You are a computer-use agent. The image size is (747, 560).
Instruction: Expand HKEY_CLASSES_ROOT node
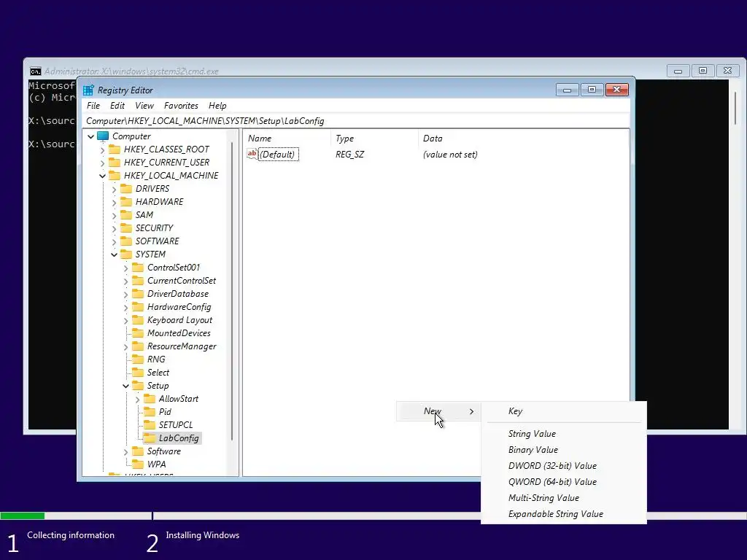pos(102,150)
